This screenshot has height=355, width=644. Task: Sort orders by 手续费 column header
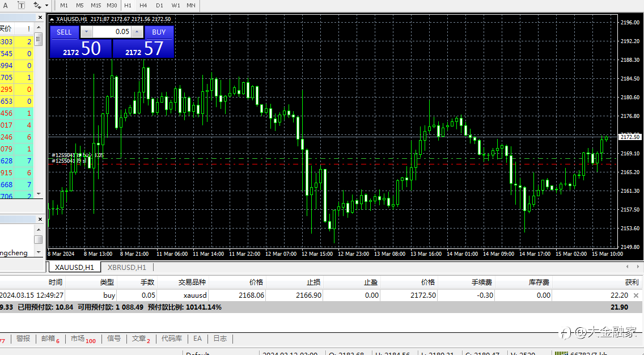pyautogui.click(x=466, y=282)
